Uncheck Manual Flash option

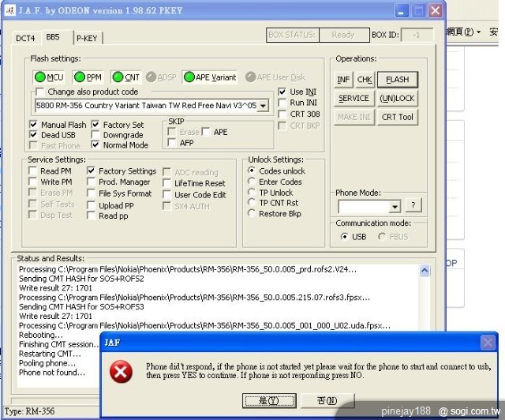(x=33, y=125)
